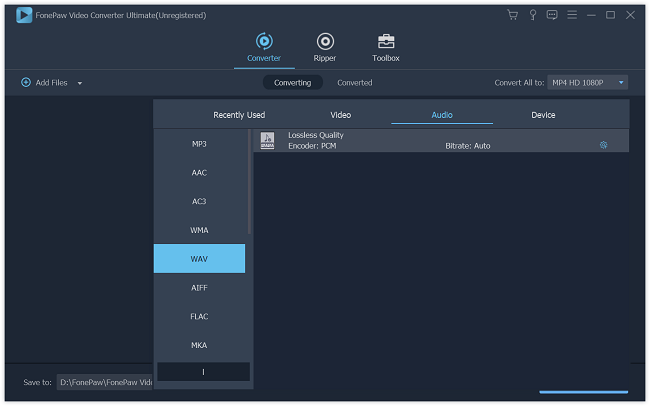This screenshot has height=406, width=650.
Task: Select the Lossless Quality preset
Action: pyautogui.click(x=441, y=141)
